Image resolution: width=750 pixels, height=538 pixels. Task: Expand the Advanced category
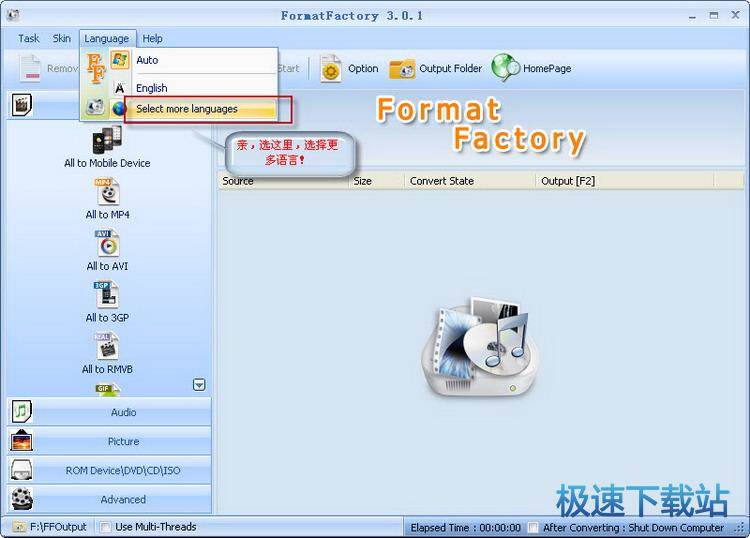[109, 499]
